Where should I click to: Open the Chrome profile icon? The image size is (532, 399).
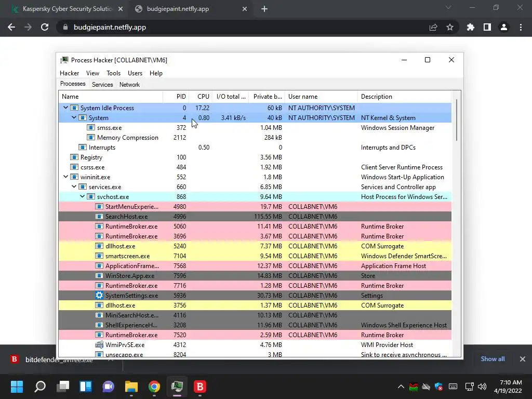pyautogui.click(x=504, y=27)
